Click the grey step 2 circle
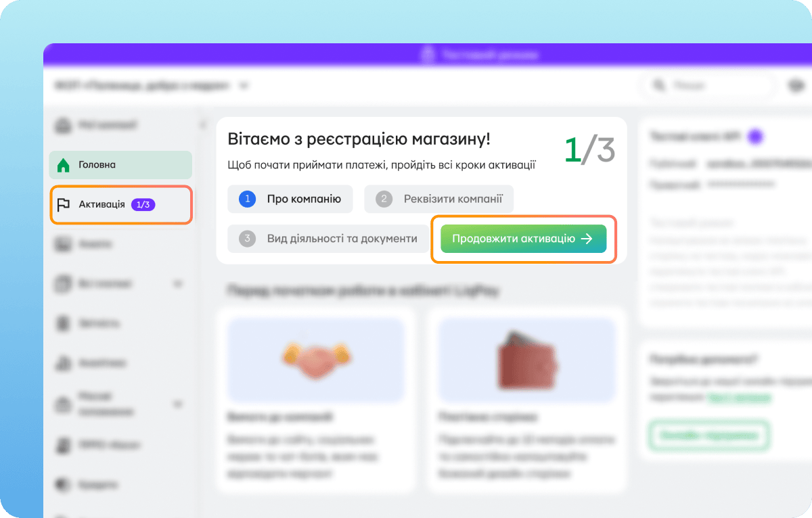812x518 pixels. (384, 199)
